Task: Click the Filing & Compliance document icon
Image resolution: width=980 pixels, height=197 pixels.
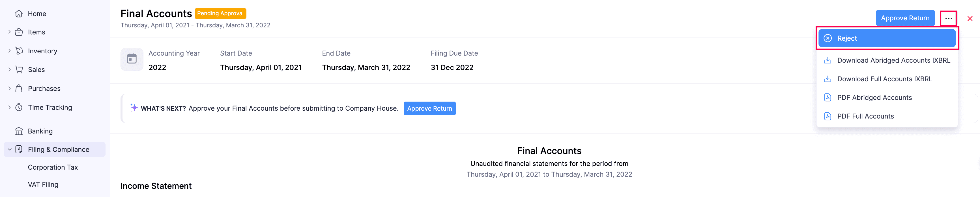Action: click(18, 150)
